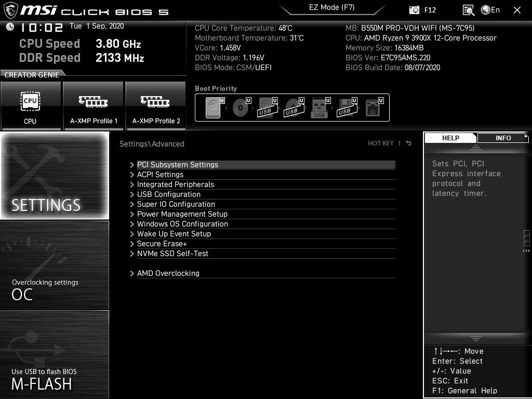532x399 pixels.
Task: Expand chevron beside Wake Up Event Setup
Action: coord(132,234)
